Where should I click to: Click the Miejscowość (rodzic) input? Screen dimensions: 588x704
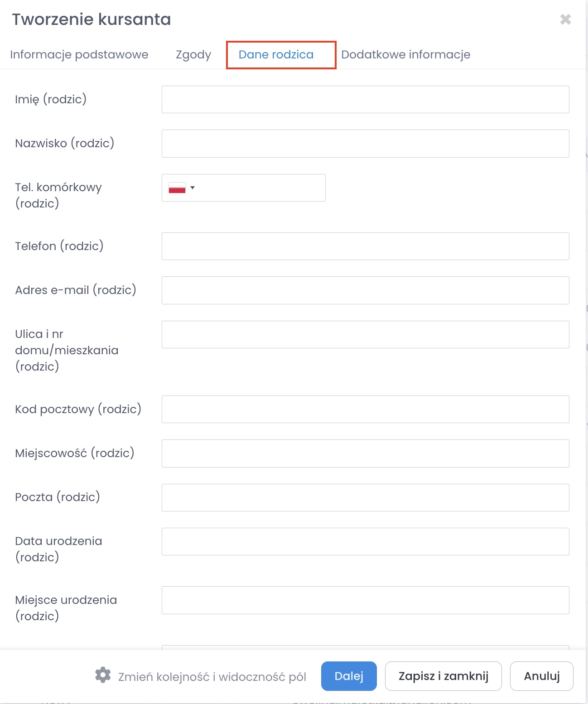point(365,453)
